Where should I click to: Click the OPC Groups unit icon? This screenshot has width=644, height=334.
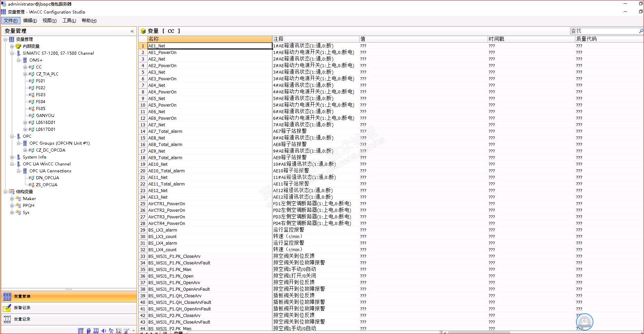pos(25,143)
